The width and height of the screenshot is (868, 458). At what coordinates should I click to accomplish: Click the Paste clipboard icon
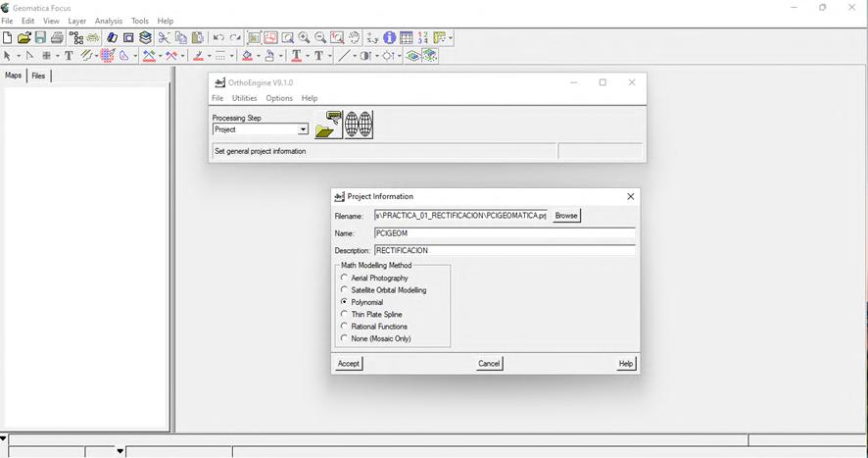198,37
